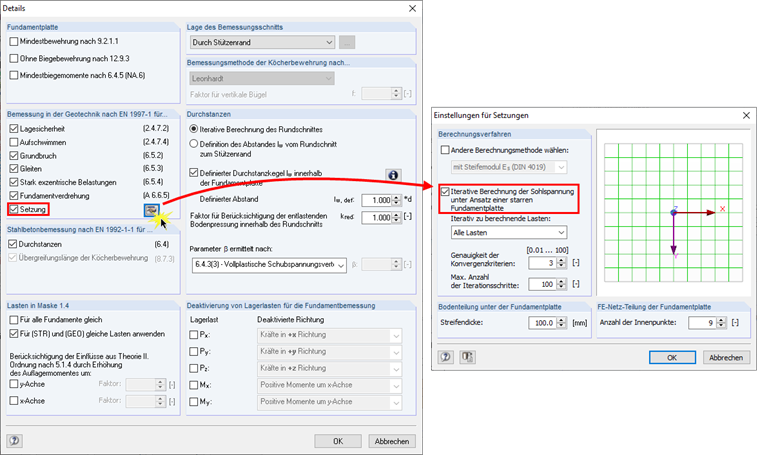The height and width of the screenshot is (455, 760).
Task: Open help icon in Einstellungen für Setzungen dialog
Action: pyautogui.click(x=445, y=357)
